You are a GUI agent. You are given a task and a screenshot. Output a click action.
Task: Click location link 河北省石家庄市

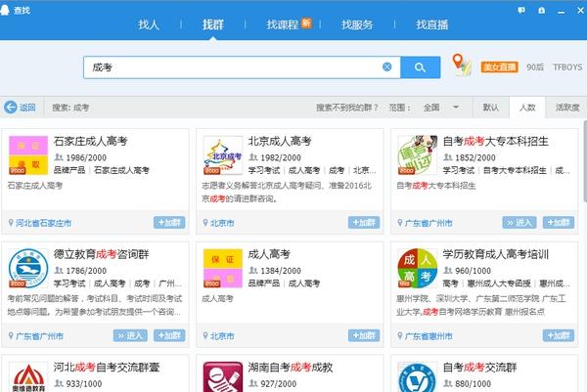pyautogui.click(x=43, y=223)
